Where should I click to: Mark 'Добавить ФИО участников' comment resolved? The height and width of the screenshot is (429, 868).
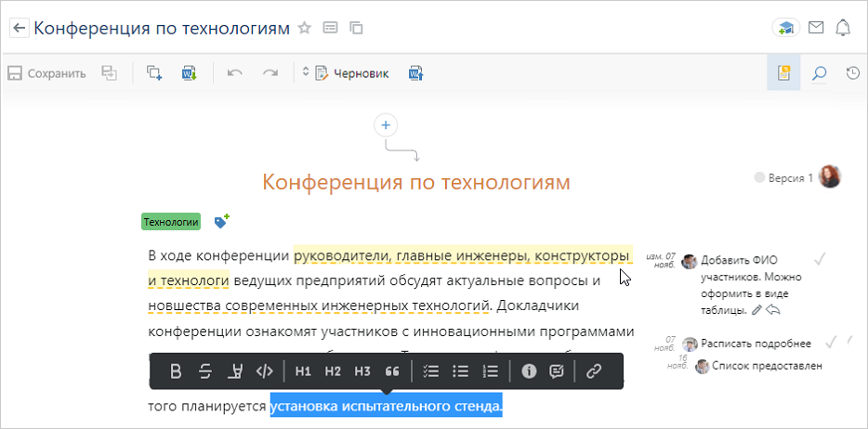pos(820,259)
